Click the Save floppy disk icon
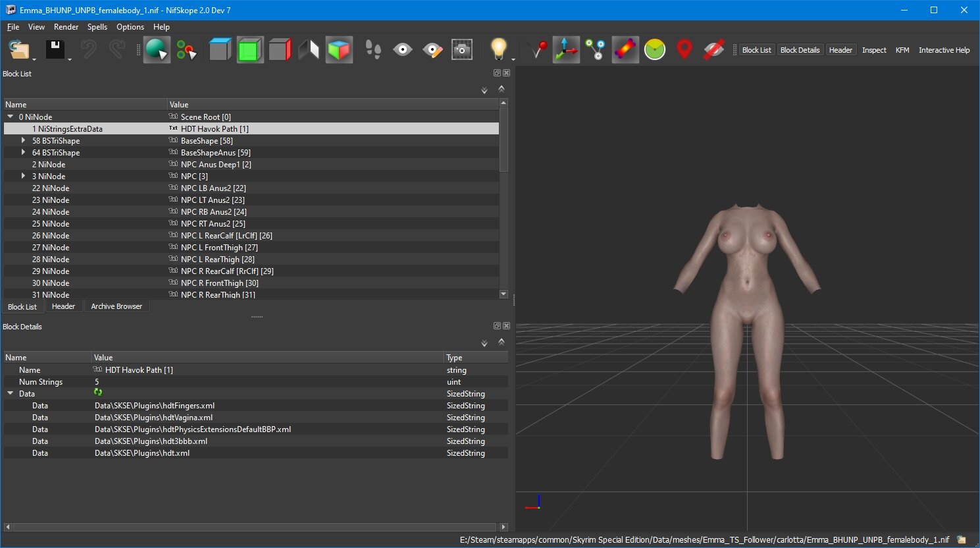This screenshot has height=548, width=980. [x=55, y=49]
